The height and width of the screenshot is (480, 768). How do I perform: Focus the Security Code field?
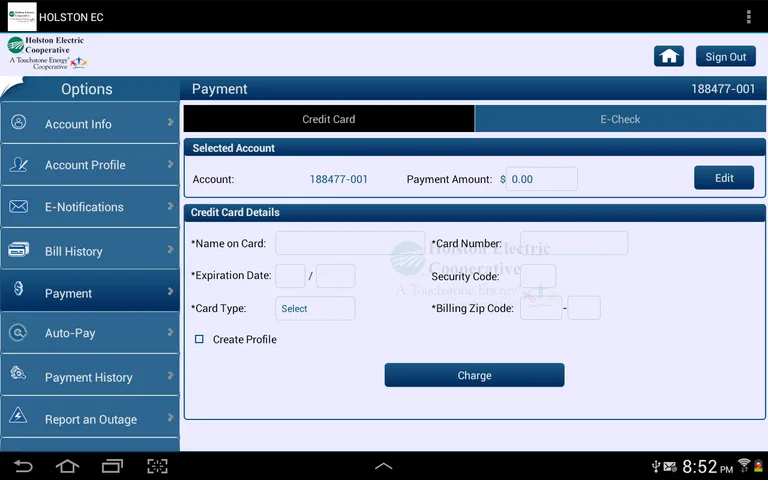(538, 276)
